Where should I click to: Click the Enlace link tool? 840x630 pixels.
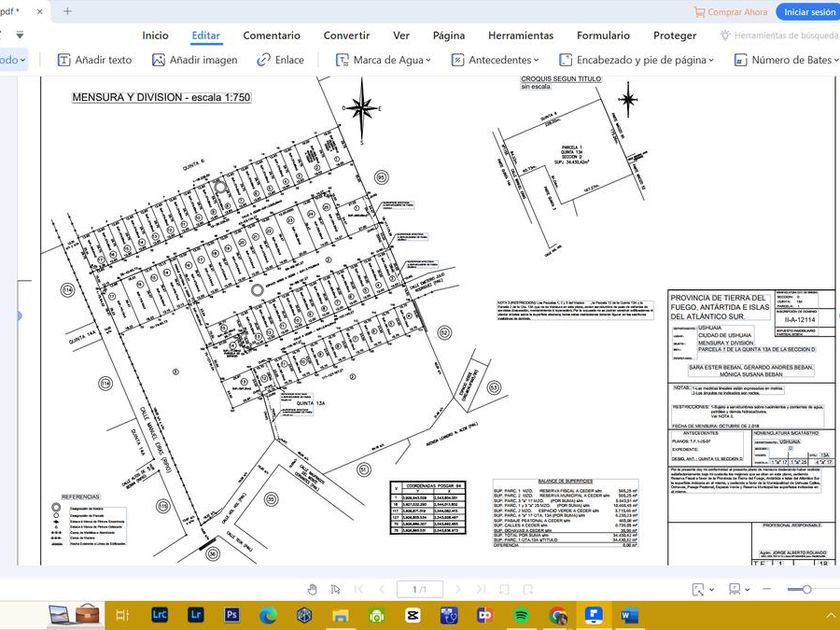[280, 60]
